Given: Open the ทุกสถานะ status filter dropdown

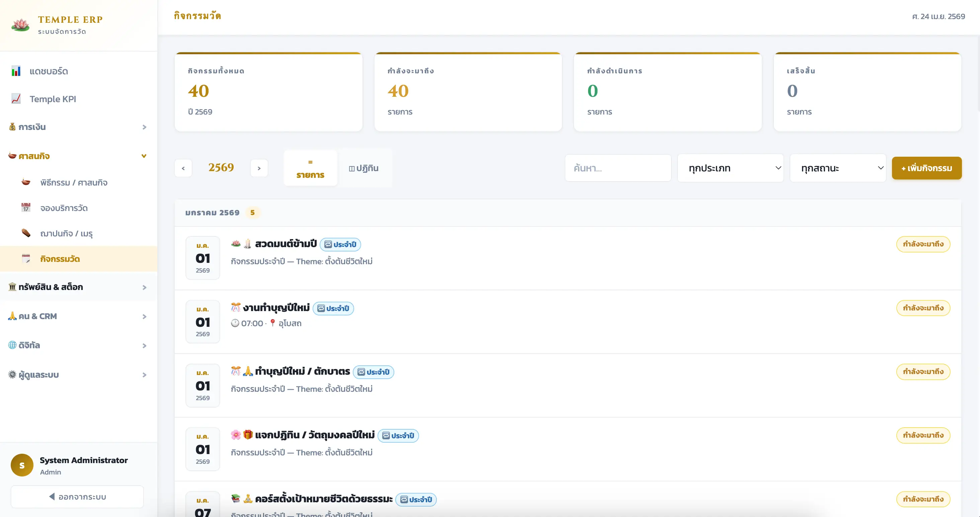Looking at the screenshot, I should pyautogui.click(x=838, y=168).
